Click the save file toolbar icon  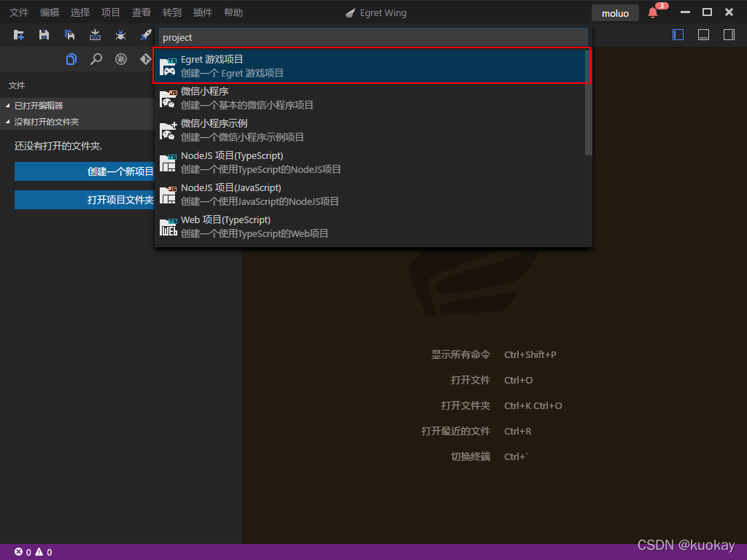pos(44,35)
